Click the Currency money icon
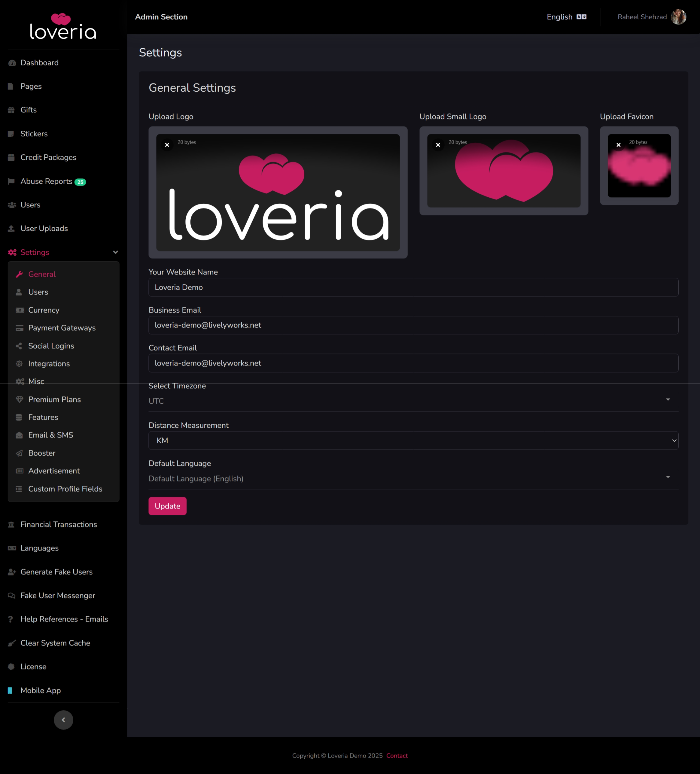 coord(20,310)
